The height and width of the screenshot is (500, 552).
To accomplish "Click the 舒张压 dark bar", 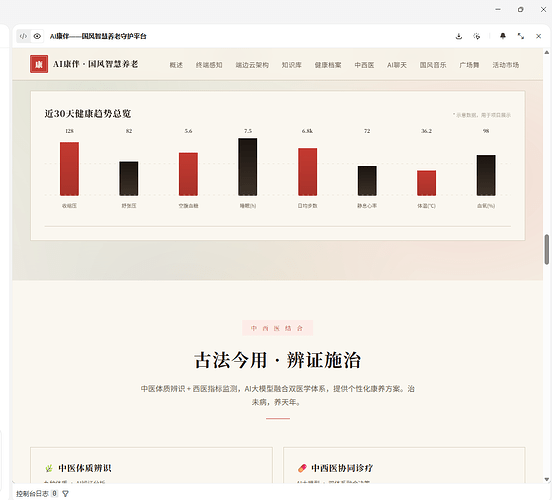I will coord(129,179).
